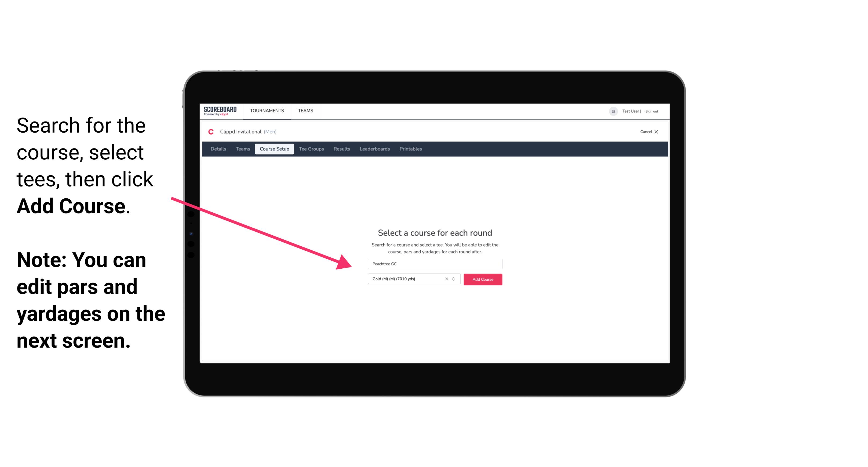Select the Course Setup tab
This screenshot has height=467, width=868.
tap(274, 149)
